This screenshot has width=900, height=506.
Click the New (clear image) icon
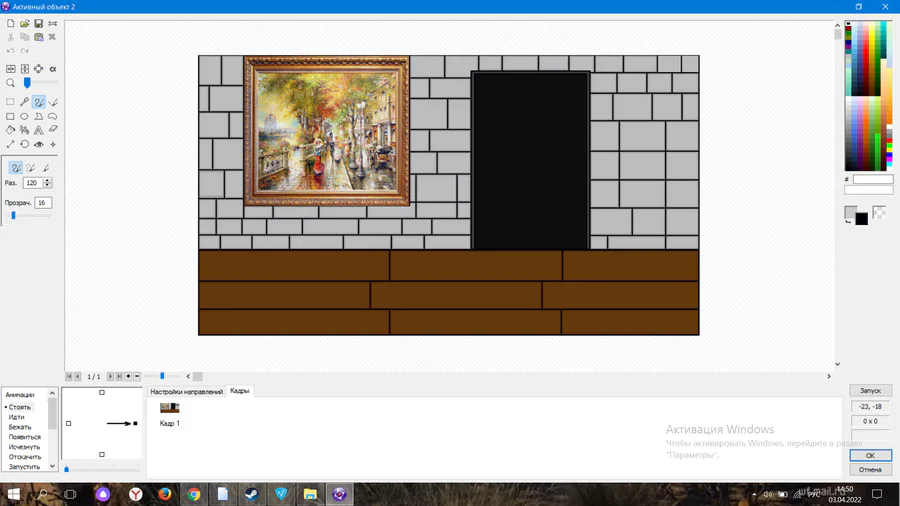[10, 24]
